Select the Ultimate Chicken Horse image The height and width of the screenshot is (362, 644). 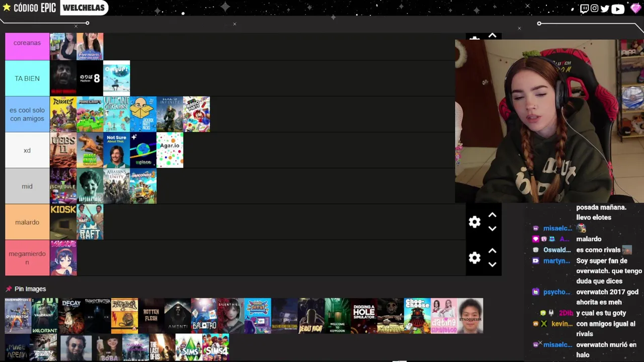116,114
